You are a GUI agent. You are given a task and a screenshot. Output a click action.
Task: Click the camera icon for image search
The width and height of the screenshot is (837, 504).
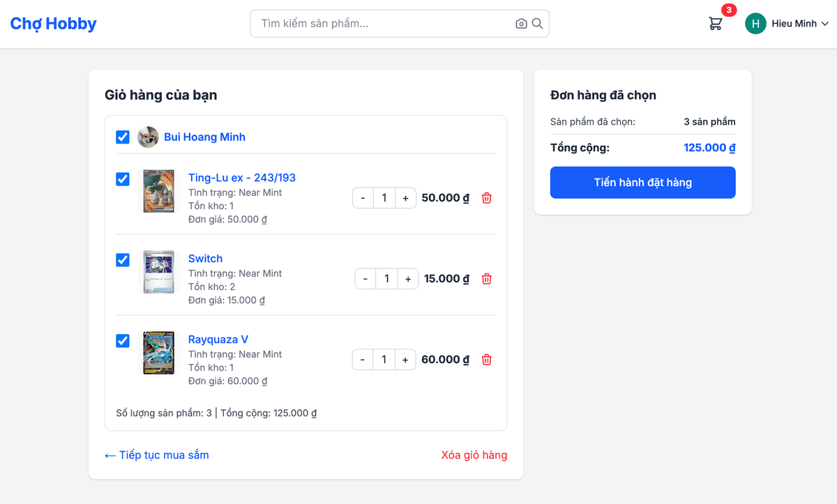[x=520, y=23]
